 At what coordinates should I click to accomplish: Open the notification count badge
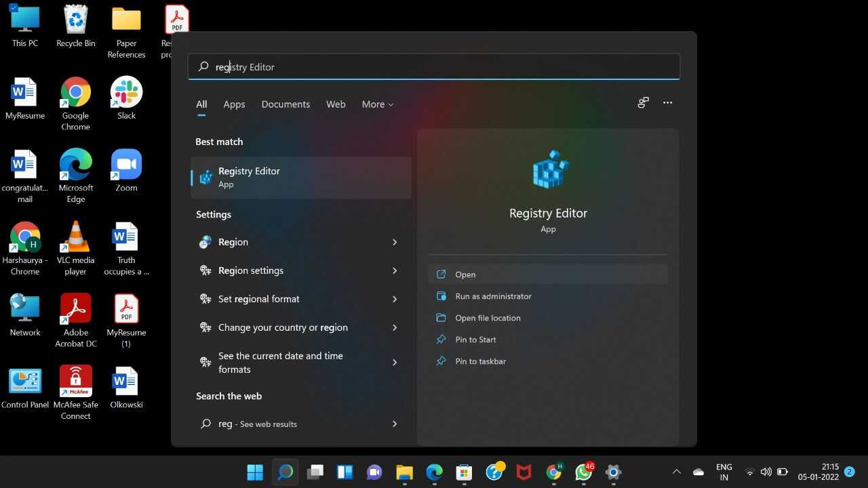tap(849, 471)
